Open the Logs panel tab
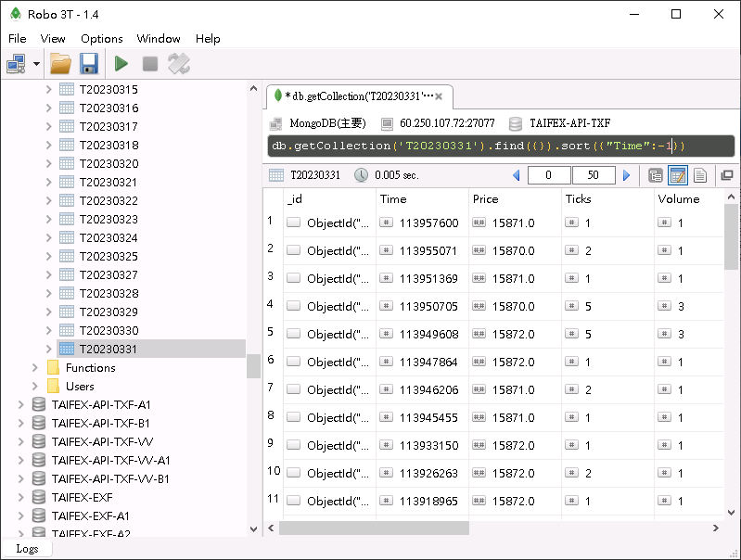This screenshot has height=560, width=741. (27, 549)
